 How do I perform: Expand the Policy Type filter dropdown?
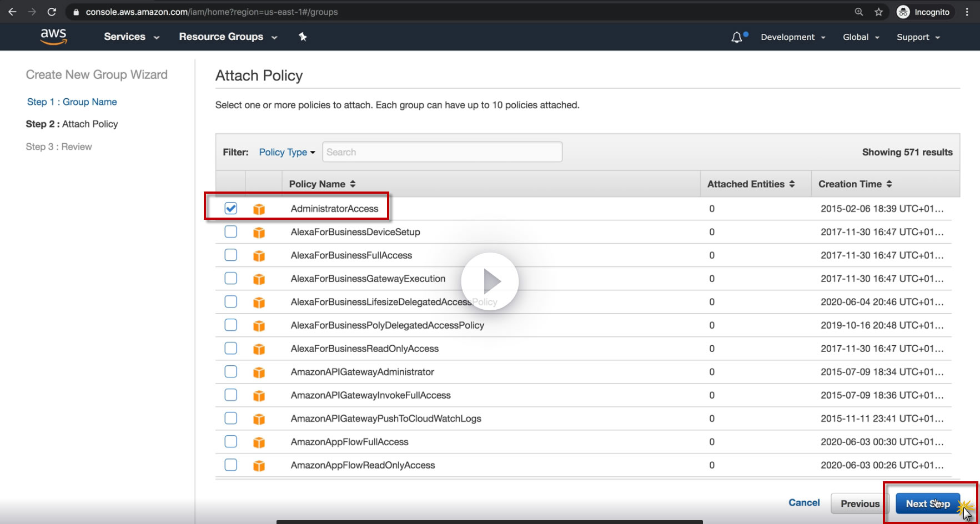point(287,152)
